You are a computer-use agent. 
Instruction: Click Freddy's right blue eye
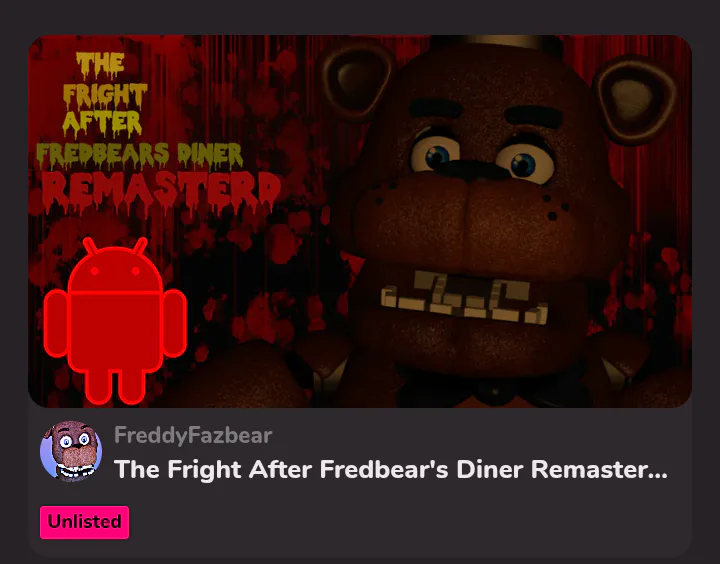(x=524, y=163)
